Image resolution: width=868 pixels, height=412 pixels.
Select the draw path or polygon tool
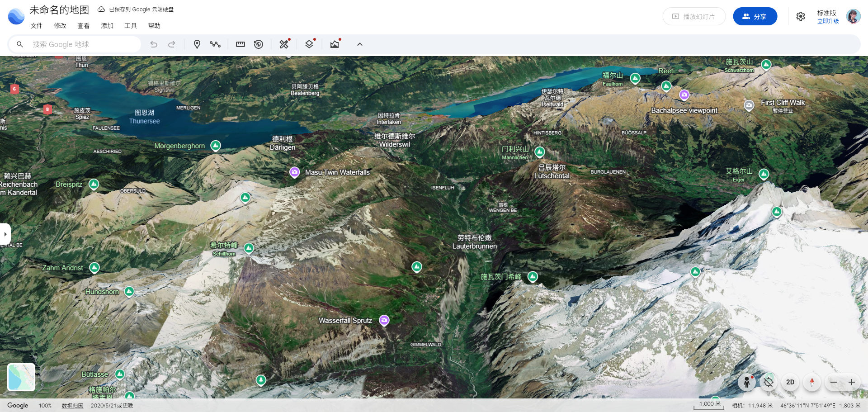coord(215,44)
